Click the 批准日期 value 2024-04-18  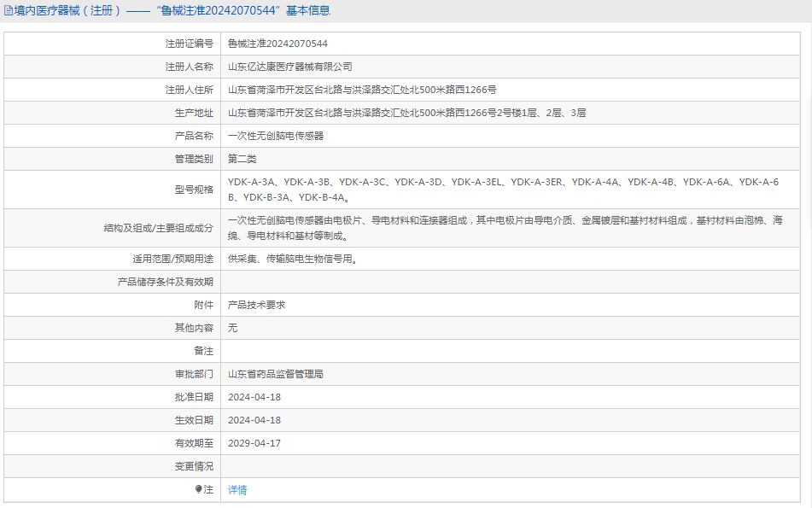254,397
